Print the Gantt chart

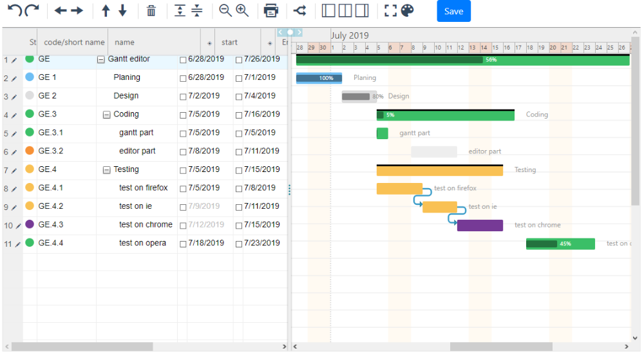tap(271, 11)
